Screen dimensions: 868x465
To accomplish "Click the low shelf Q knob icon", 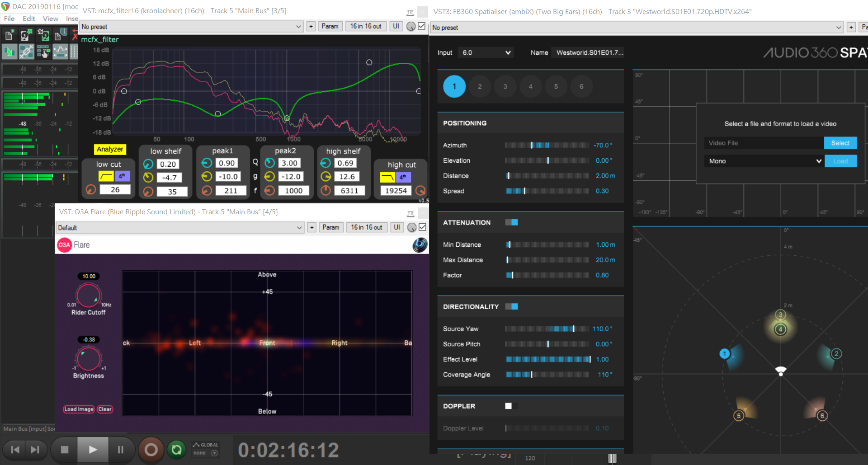I will (x=148, y=164).
